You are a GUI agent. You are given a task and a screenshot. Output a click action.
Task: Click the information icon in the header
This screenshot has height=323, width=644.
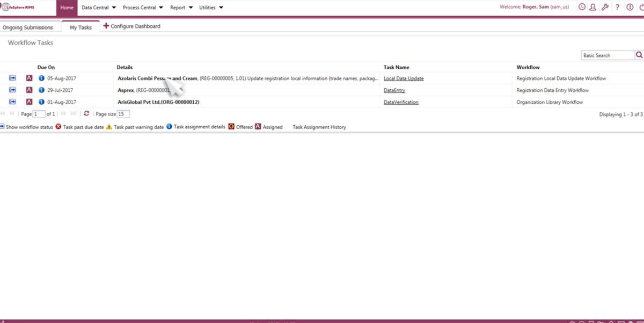[x=630, y=8]
